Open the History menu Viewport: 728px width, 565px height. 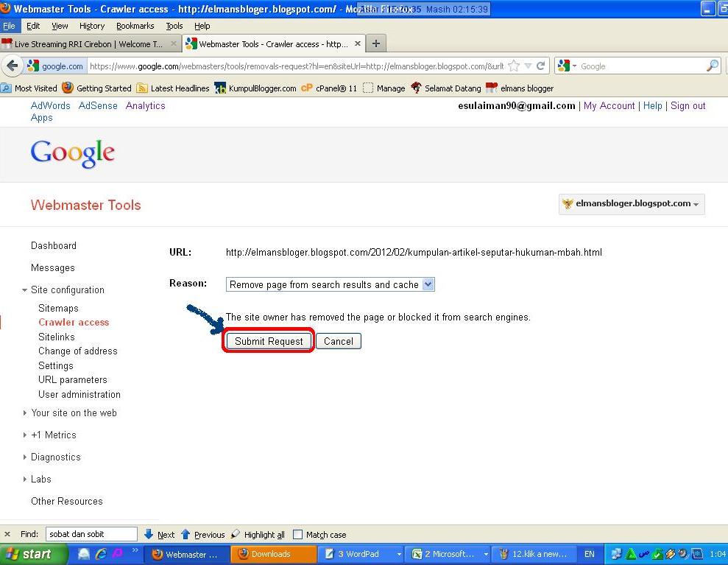[x=92, y=26]
